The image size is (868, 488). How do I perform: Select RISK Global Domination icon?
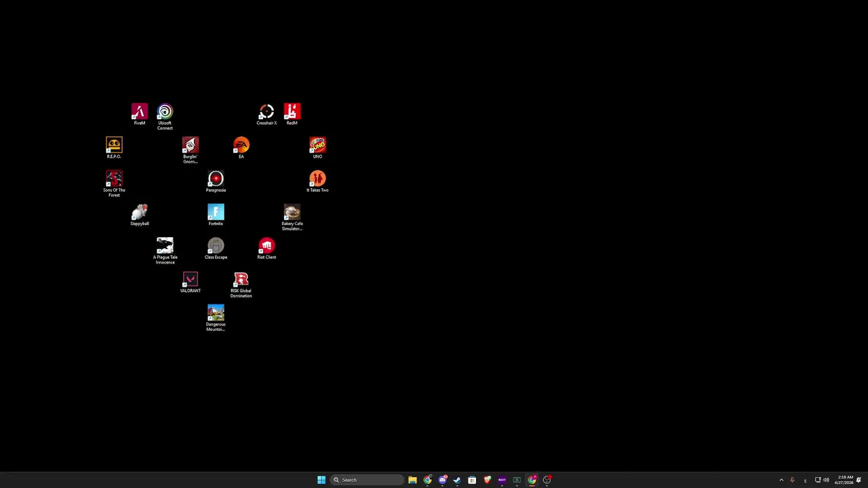point(241,285)
